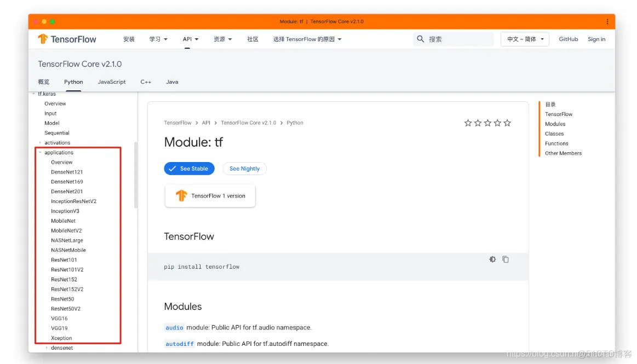Rate the page with the fourth star
Image resolution: width=637 pixels, height=364 pixels.
497,123
